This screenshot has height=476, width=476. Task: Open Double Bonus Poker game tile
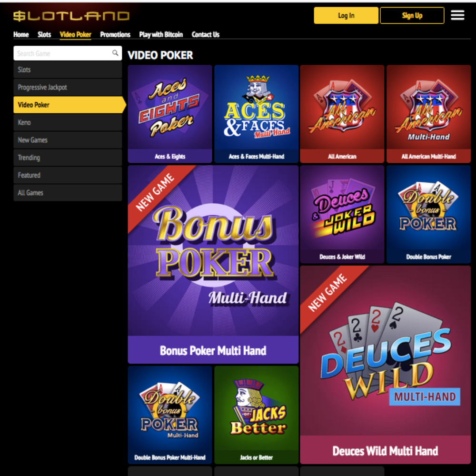[x=428, y=214]
